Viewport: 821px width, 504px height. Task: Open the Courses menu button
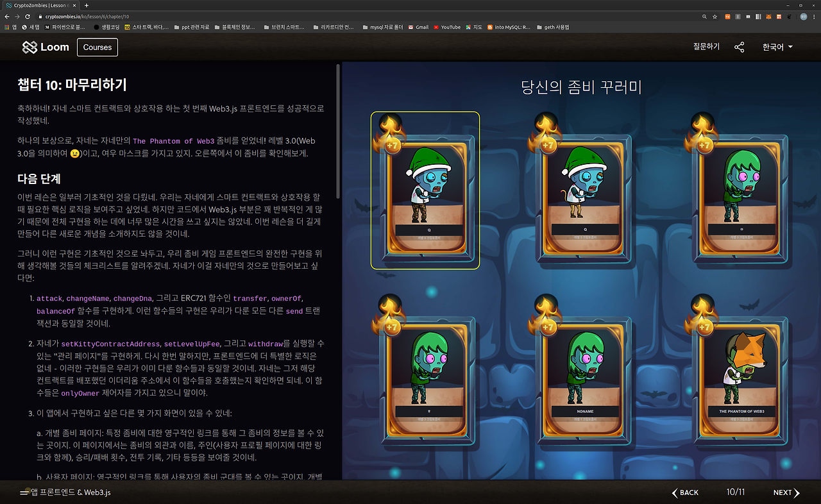click(97, 47)
